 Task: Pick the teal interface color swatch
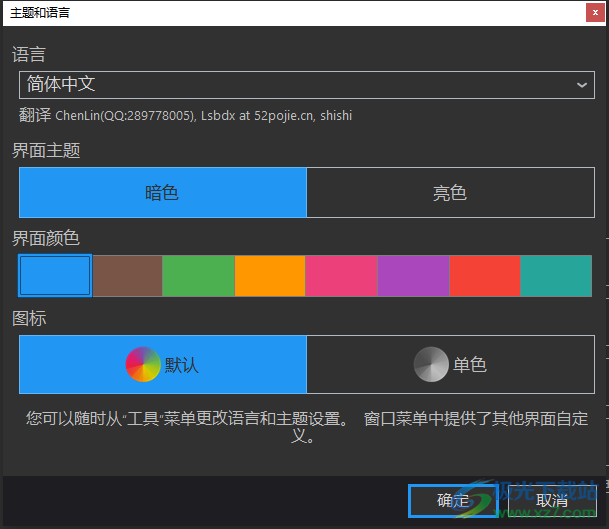coord(556,276)
